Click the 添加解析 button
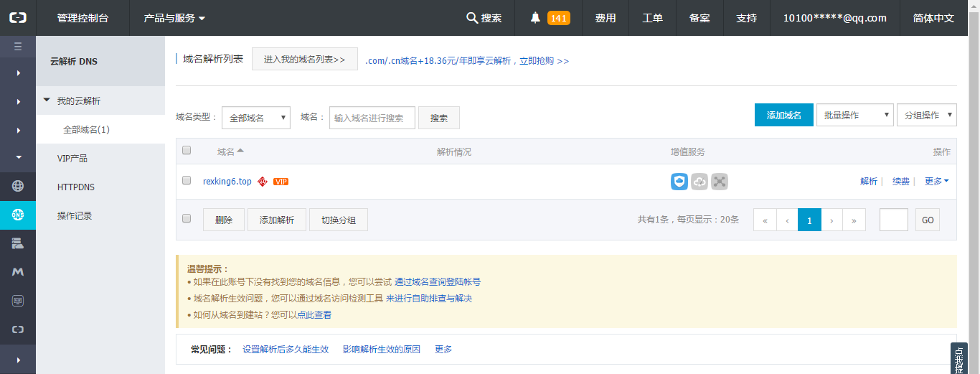The image size is (980, 374). pos(277,220)
